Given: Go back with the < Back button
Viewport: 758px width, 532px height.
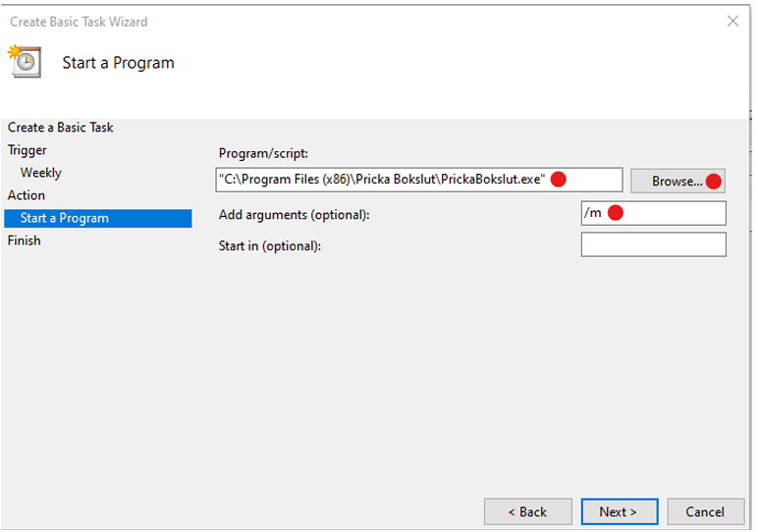Looking at the screenshot, I should pyautogui.click(x=528, y=511).
